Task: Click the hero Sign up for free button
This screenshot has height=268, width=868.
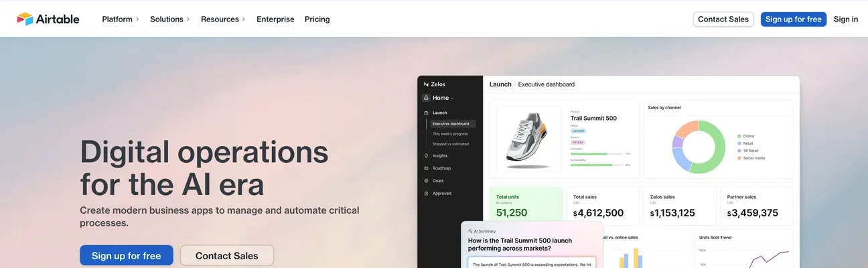Action: point(127,255)
